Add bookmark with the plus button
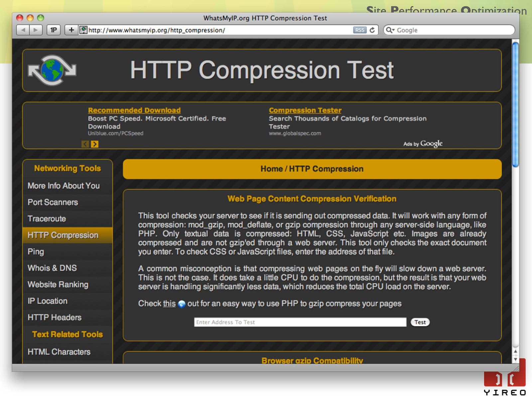This screenshot has height=399, width=532. 71,30
